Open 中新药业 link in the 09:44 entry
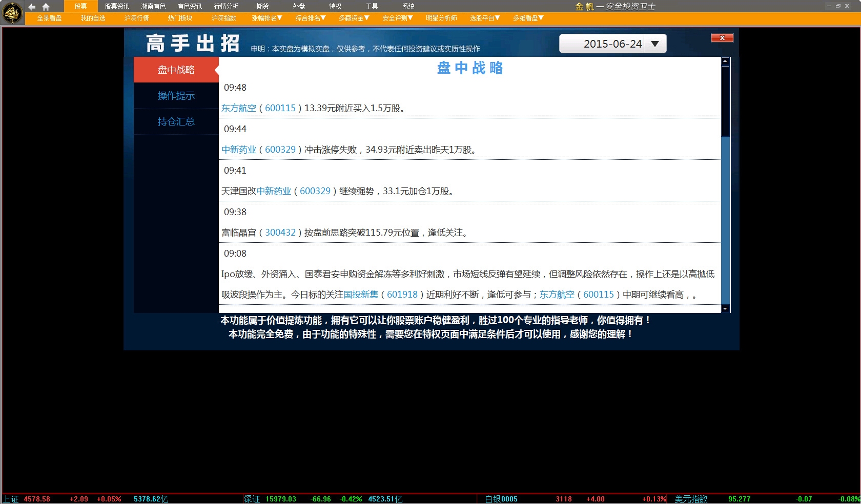The width and height of the screenshot is (861, 504). pos(239,150)
